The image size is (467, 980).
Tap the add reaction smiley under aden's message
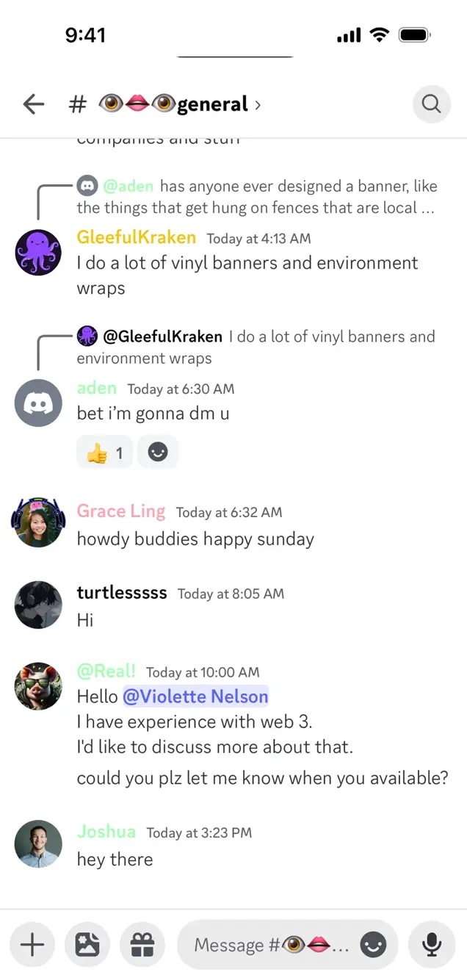[158, 453]
